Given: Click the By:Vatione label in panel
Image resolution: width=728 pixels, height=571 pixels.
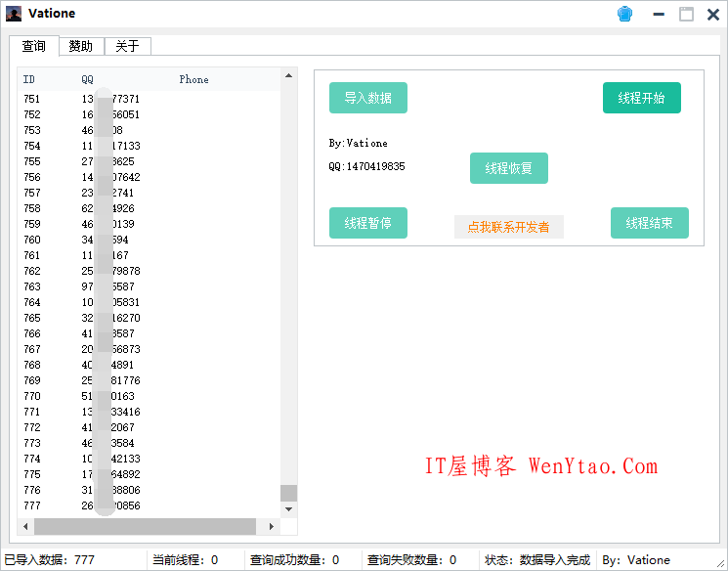Looking at the screenshot, I should (358, 143).
